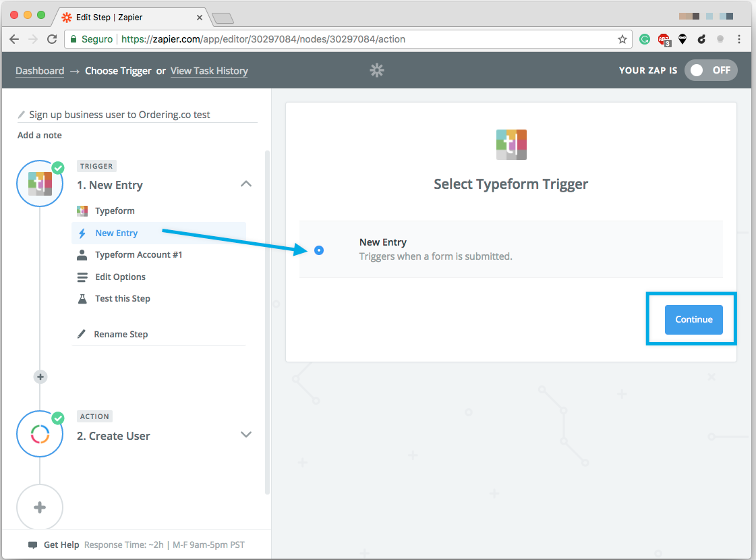Screen dimensions: 756x560
Task: Click Get Help at the bottom
Action: [61, 544]
